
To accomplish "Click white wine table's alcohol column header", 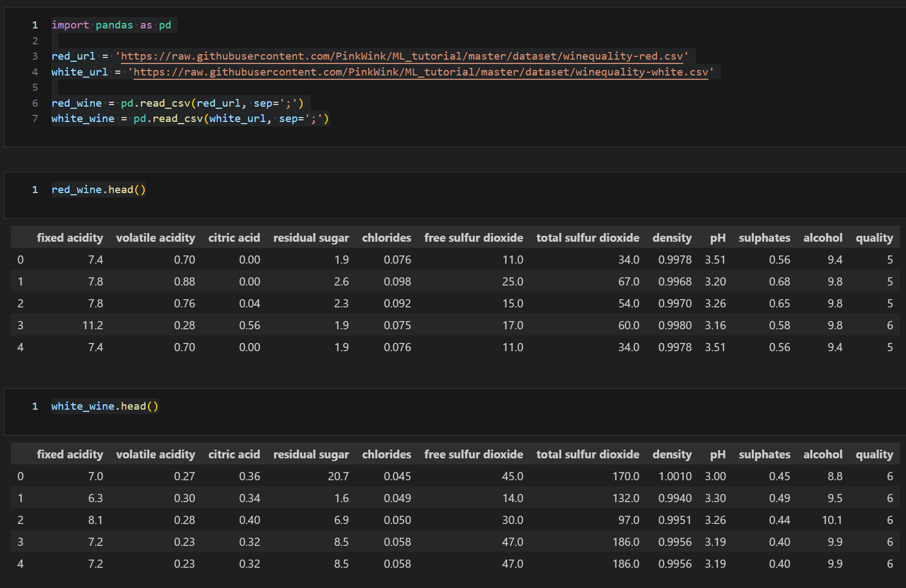I will pos(822,455).
